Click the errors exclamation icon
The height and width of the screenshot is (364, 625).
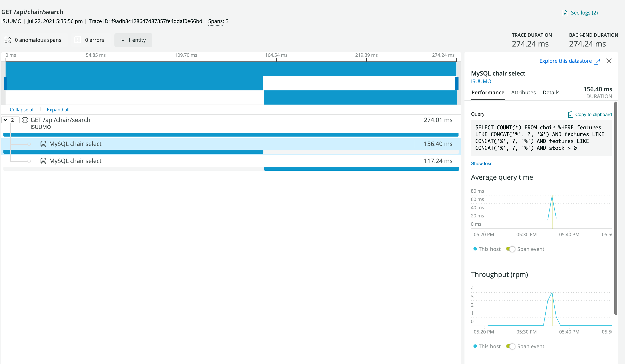pos(78,40)
